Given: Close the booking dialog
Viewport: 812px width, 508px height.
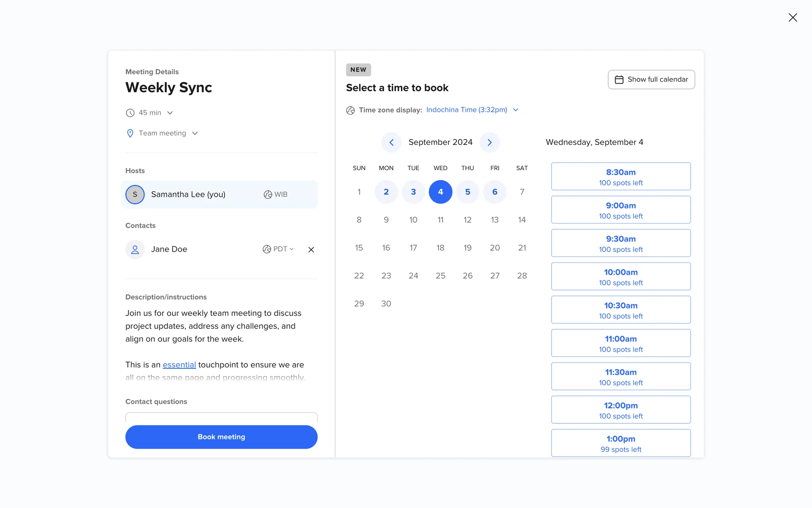Looking at the screenshot, I should (793, 17).
